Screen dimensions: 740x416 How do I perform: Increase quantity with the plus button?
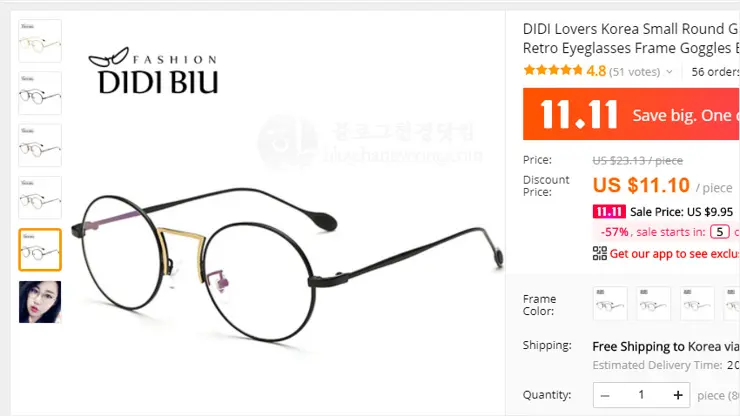tap(678, 395)
